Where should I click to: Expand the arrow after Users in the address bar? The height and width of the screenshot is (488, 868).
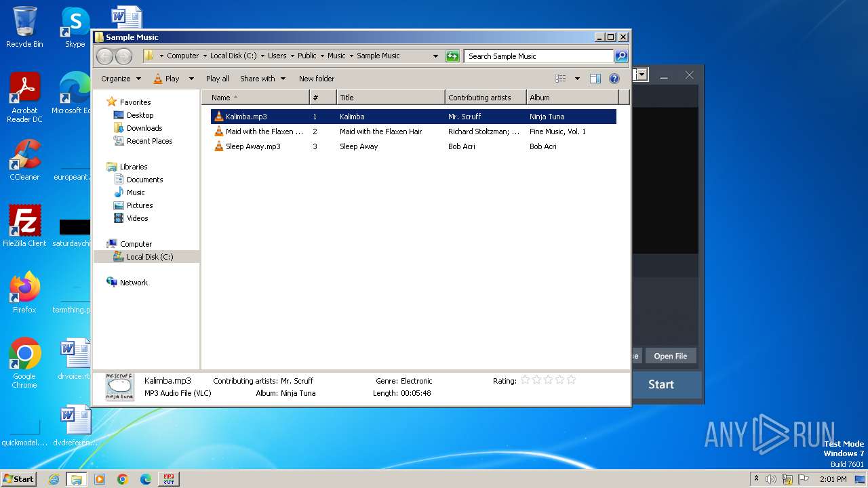click(x=292, y=56)
